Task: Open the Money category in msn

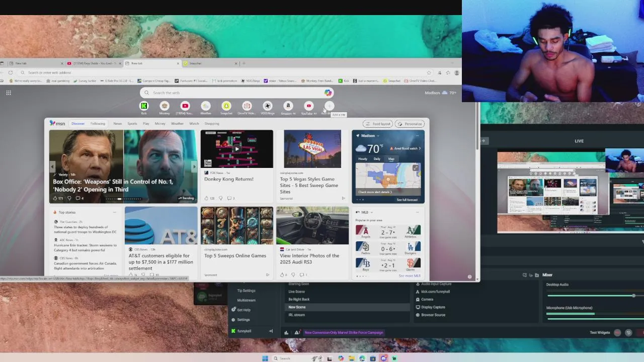Action: pos(160,124)
